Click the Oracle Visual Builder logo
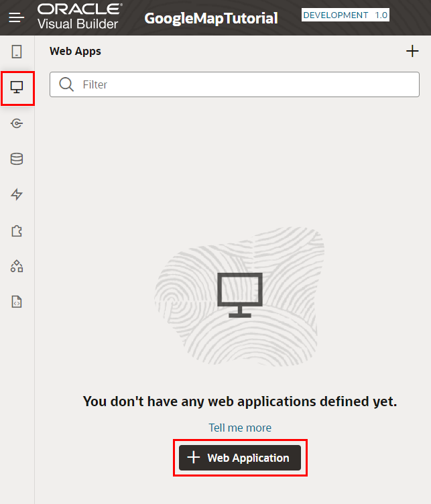 click(x=80, y=17)
